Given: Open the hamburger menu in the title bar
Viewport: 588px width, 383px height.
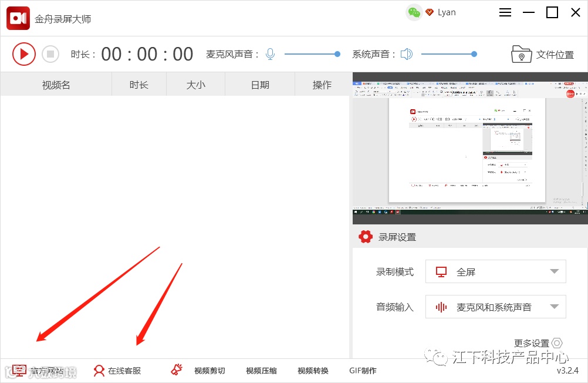Looking at the screenshot, I should [505, 12].
